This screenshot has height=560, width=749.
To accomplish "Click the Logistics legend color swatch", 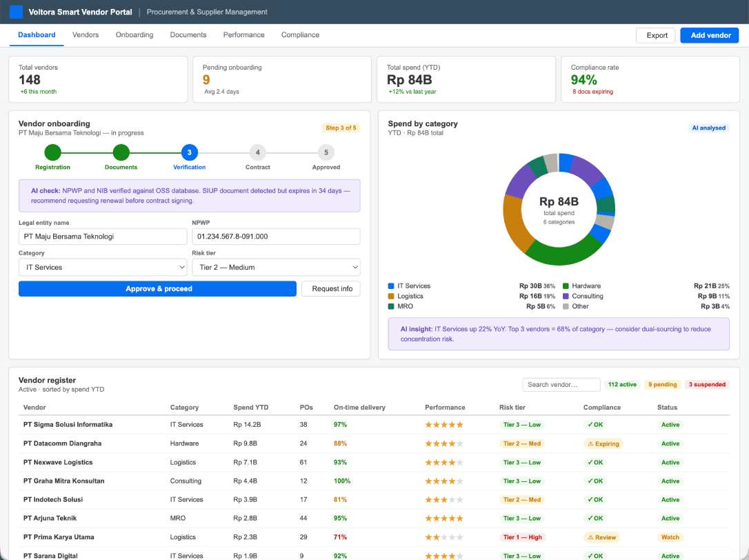I will click(391, 297).
